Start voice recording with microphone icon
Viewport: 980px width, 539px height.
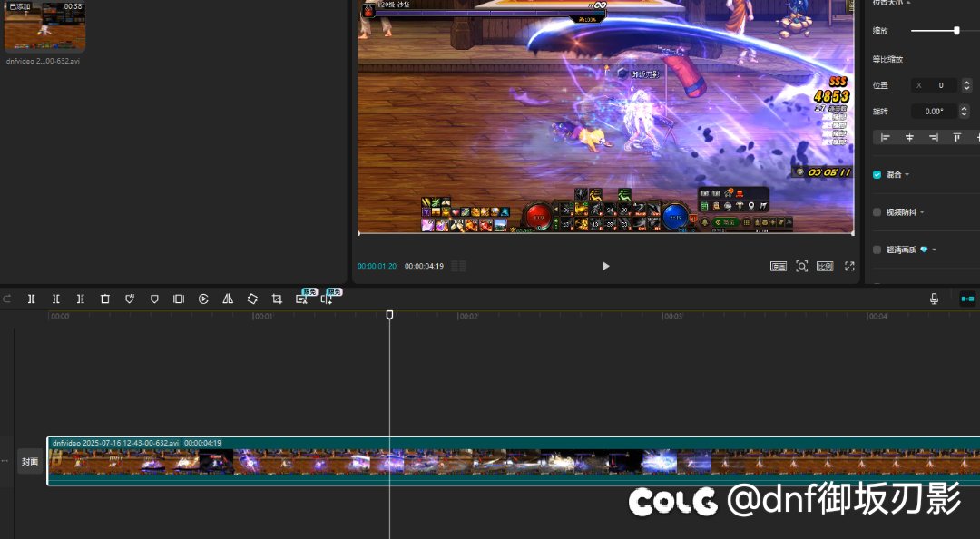(x=935, y=299)
